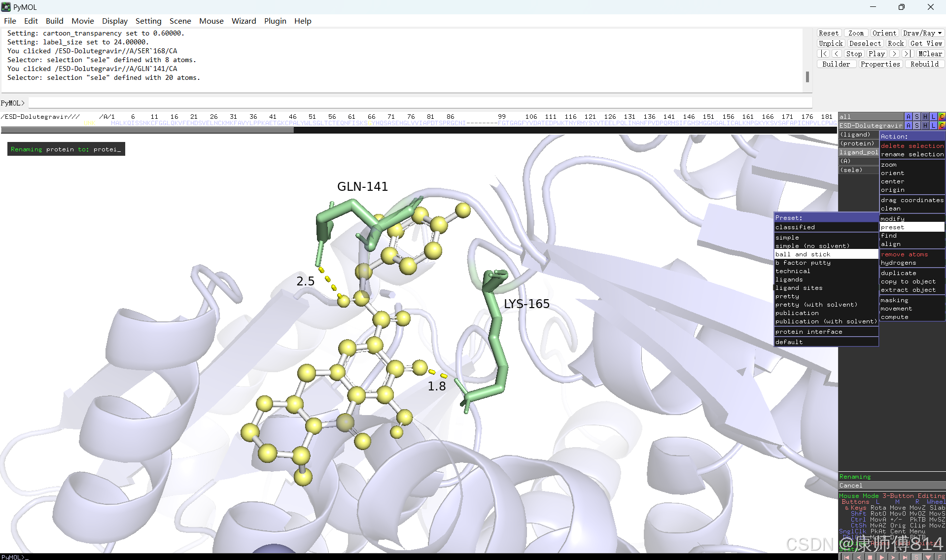The width and height of the screenshot is (946, 560).
Task: Expand the 'movement' submenu in Action menu
Action: (x=912, y=309)
